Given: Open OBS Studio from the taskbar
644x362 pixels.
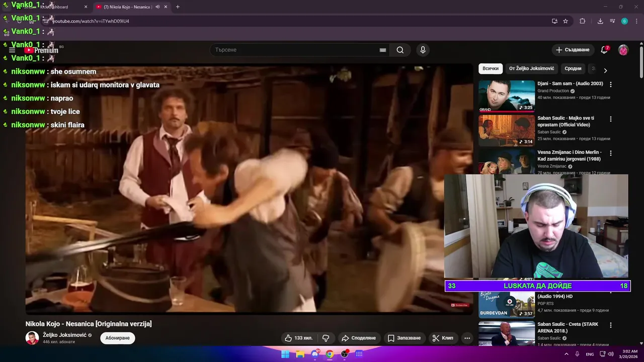Looking at the screenshot, I should point(345,354).
